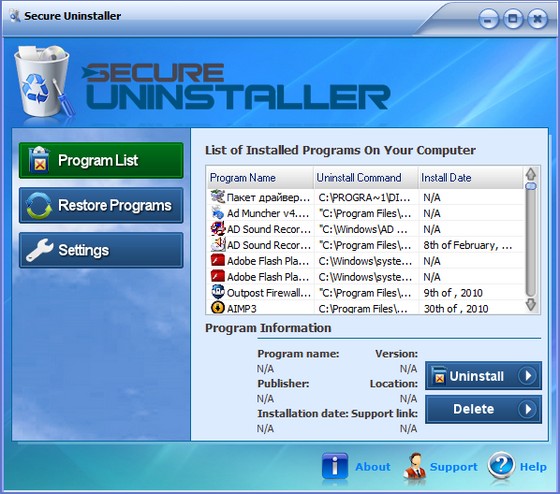Click the scroll up arrow of program list
560x494 pixels.
(x=531, y=174)
